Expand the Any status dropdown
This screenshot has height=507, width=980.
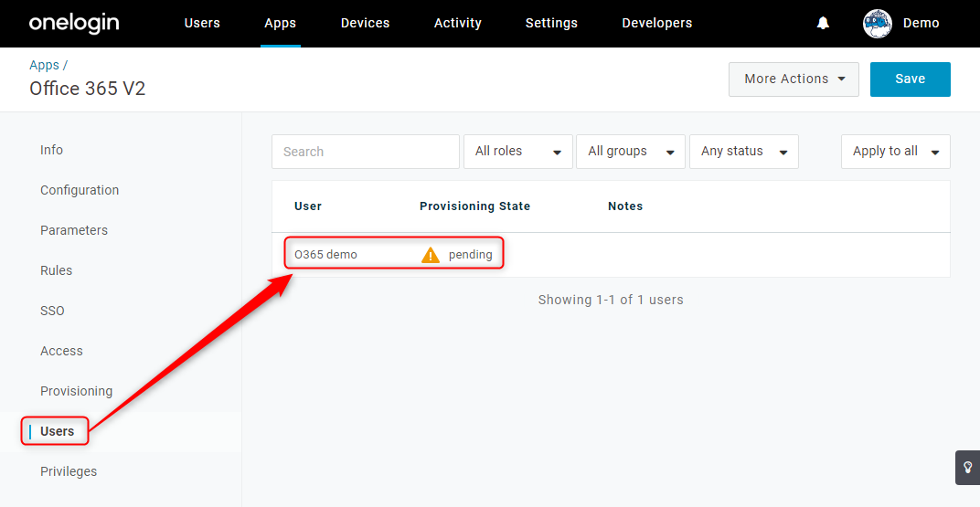coord(744,152)
